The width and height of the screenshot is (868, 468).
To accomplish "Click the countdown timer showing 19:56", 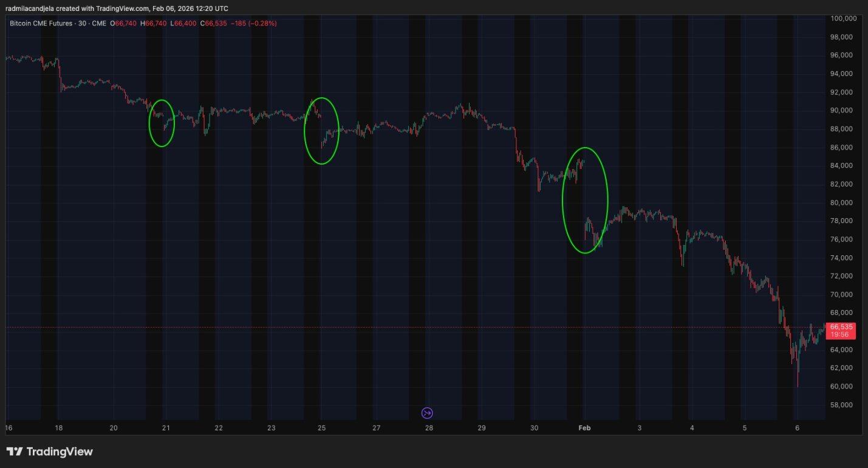I will point(840,334).
